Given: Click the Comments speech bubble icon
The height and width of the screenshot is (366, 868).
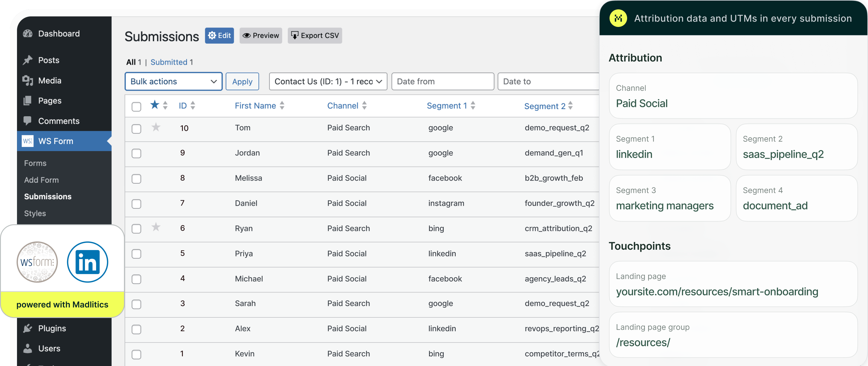Looking at the screenshot, I should pos(28,121).
